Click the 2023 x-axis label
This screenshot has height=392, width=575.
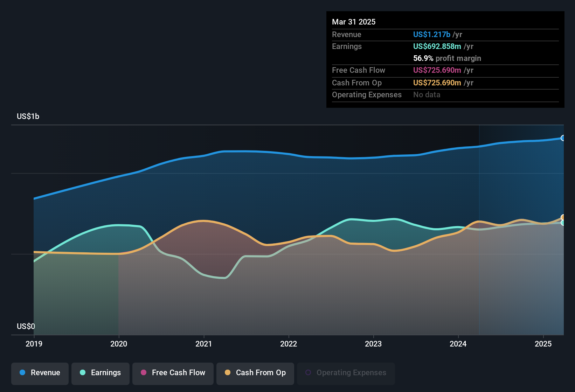(x=373, y=344)
